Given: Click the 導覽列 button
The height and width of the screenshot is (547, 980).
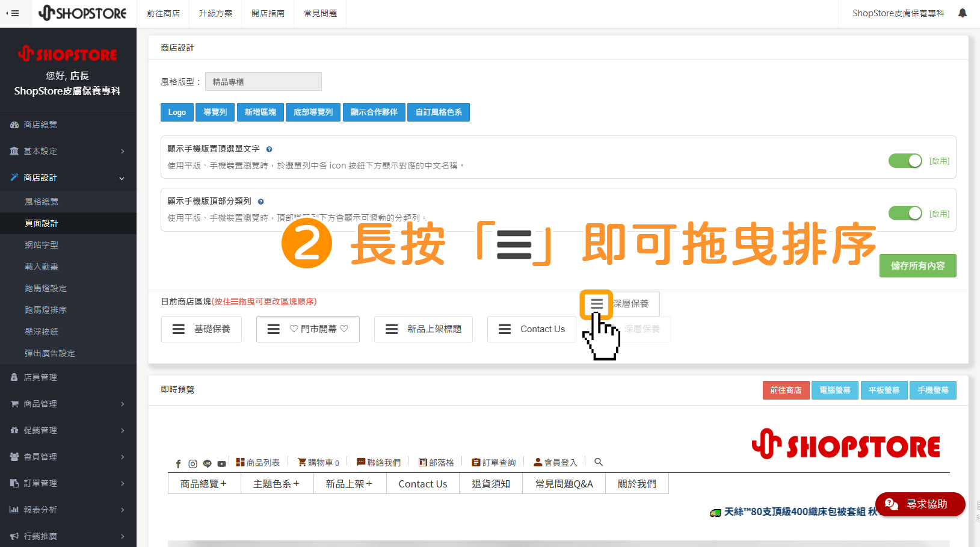Looking at the screenshot, I should click(x=215, y=113).
